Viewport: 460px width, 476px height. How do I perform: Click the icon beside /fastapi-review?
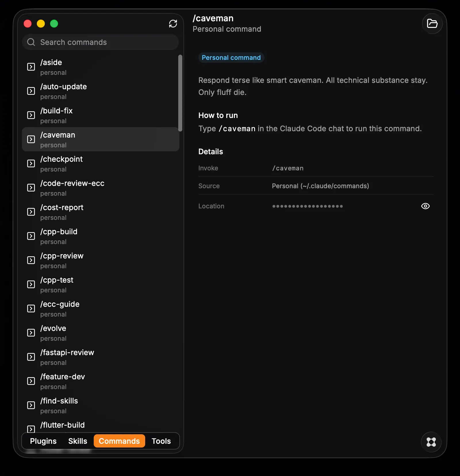click(x=31, y=357)
